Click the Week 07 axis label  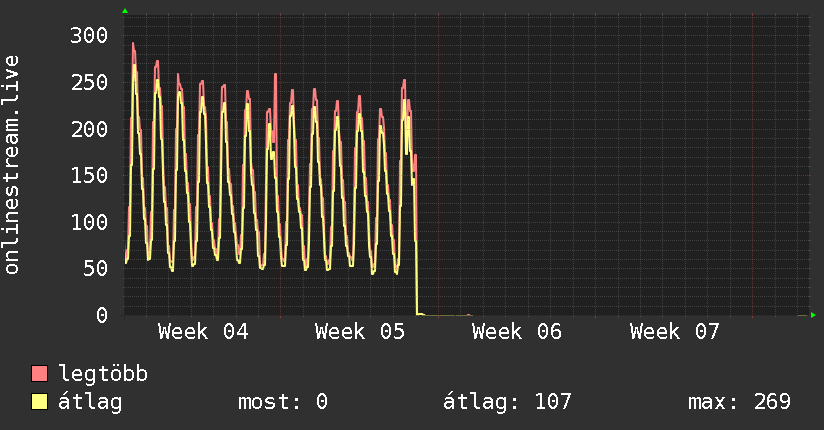[675, 332]
